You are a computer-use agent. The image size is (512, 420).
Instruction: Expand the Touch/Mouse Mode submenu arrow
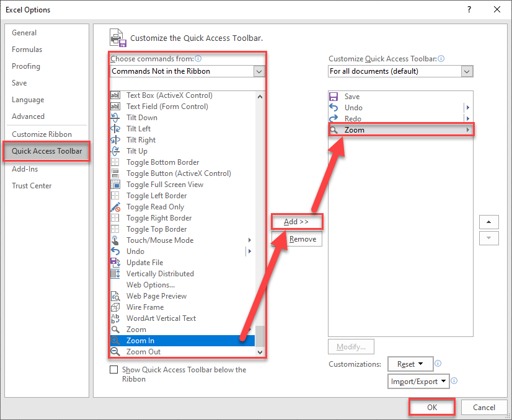pyautogui.click(x=250, y=240)
